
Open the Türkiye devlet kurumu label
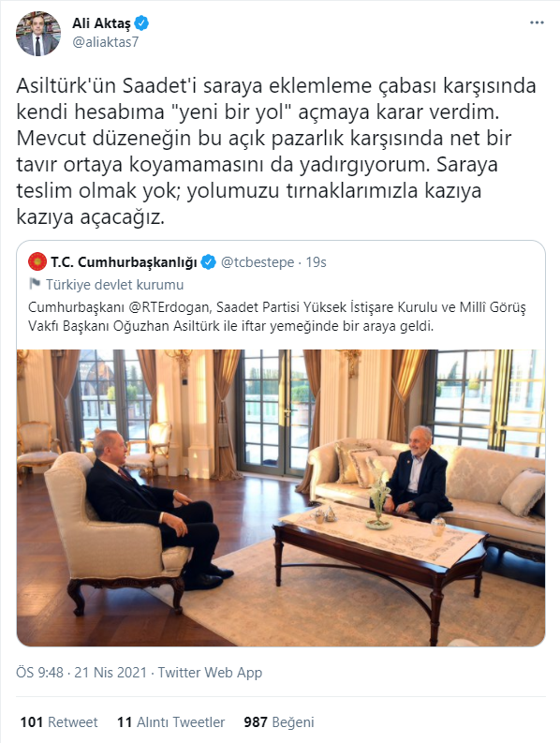click(x=114, y=284)
